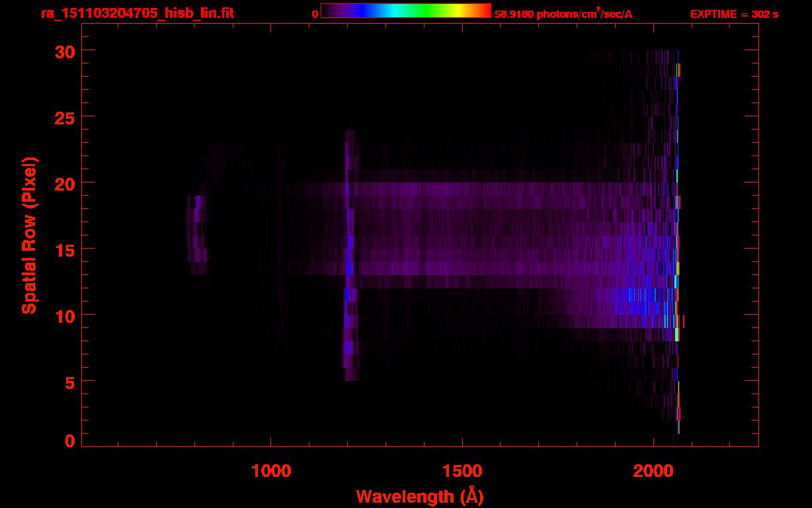Click the bright vertical emission line near 1200 Å
812x508 pixels.
350,255
